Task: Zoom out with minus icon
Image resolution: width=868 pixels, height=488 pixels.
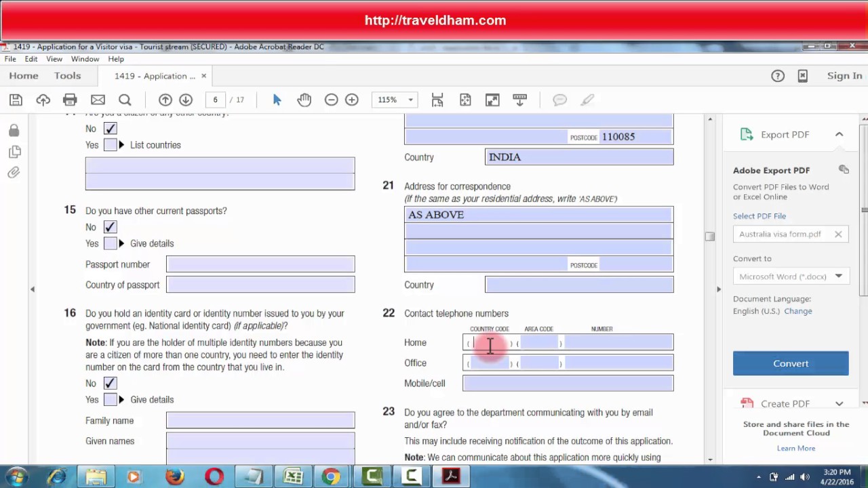Action: [x=331, y=100]
